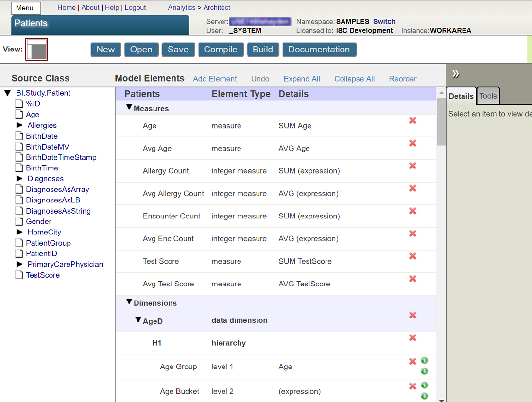Click the red X for Test Score measure
The width and height of the screenshot is (532, 402).
coord(412,256)
